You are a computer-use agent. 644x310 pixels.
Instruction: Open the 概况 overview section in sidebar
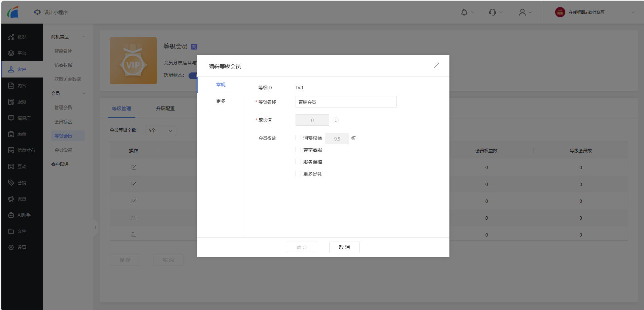pyautogui.click(x=21, y=37)
